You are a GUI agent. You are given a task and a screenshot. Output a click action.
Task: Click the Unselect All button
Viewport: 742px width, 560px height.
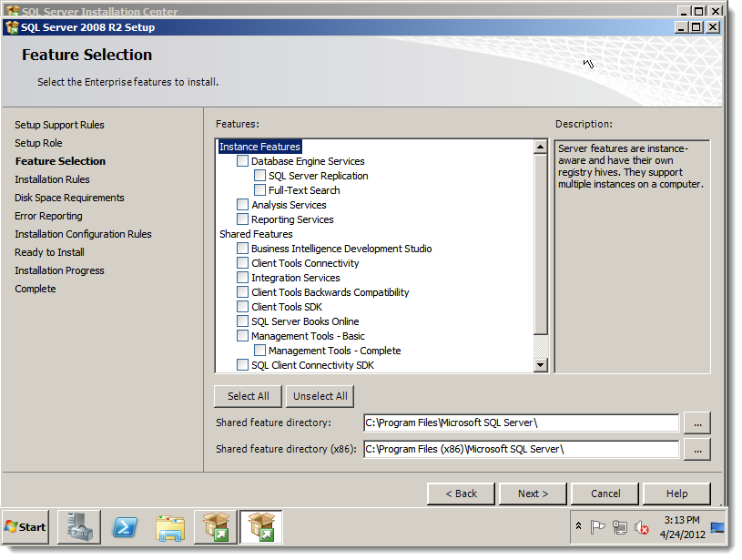[320, 396]
